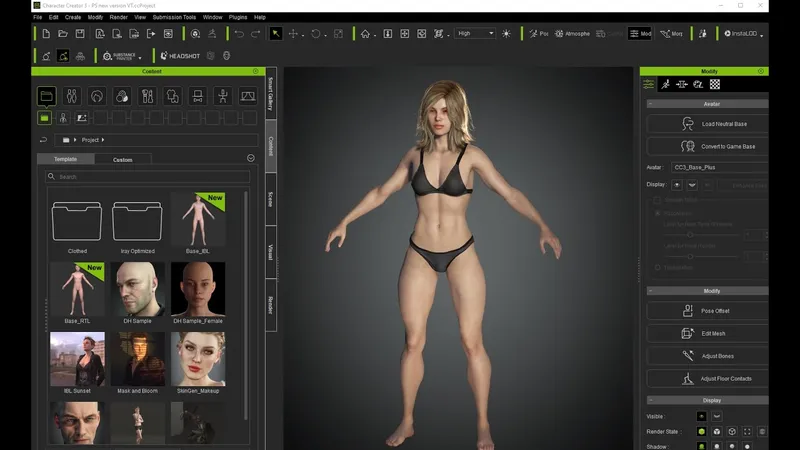Viewport: 800px width, 450px height.
Task: Create a new project with the toolbar icon
Action: point(46,34)
